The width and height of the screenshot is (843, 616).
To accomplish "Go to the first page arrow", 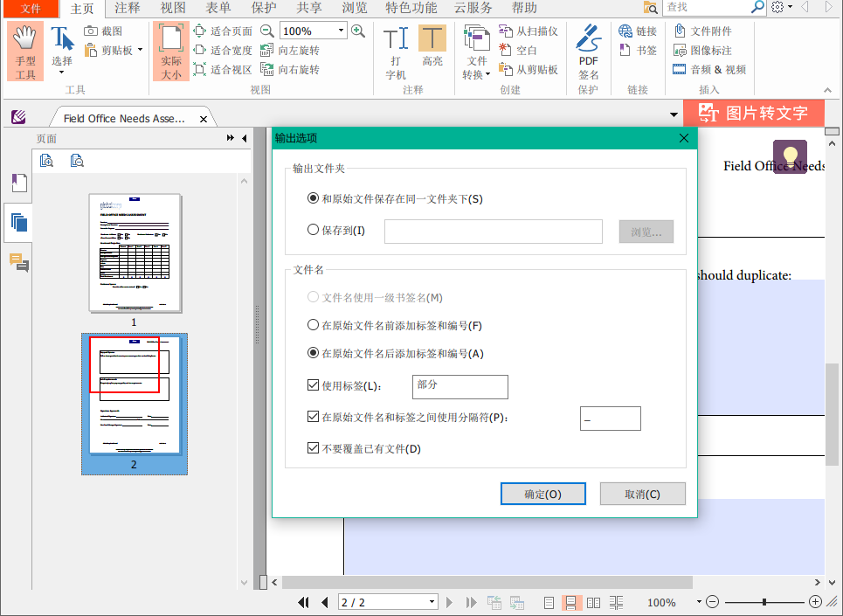I will 304,602.
